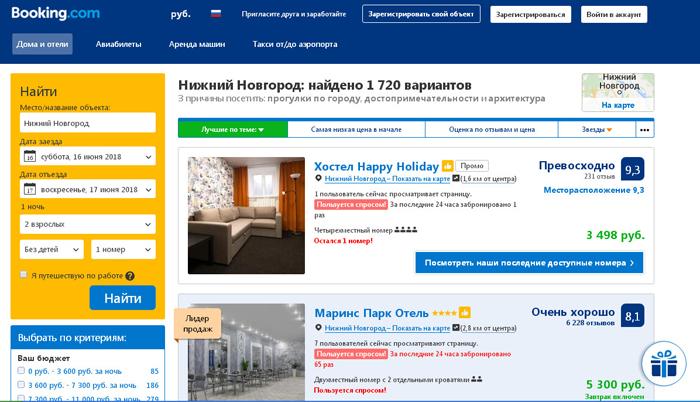The height and width of the screenshot is (402, 700).
Task: Check the 3 600 – 7 300 руб. budget filter
Action: pos(22,385)
